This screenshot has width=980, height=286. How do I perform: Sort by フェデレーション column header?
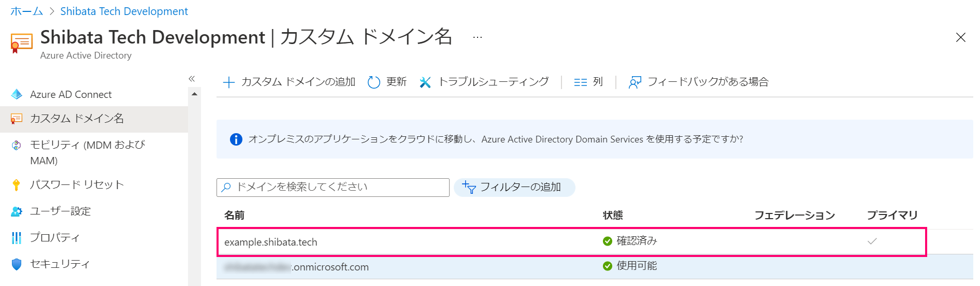point(795,215)
